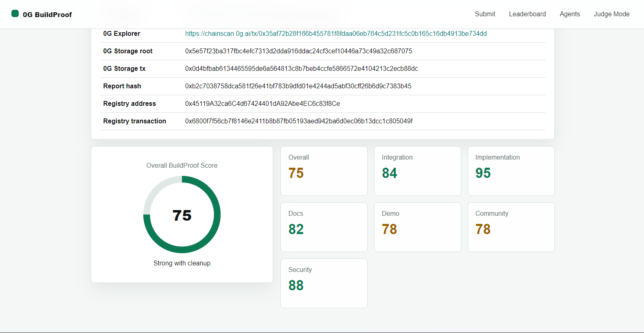Click the green 0G BuildProof logo icon
Viewport: 644px width, 333px height.
click(15, 14)
